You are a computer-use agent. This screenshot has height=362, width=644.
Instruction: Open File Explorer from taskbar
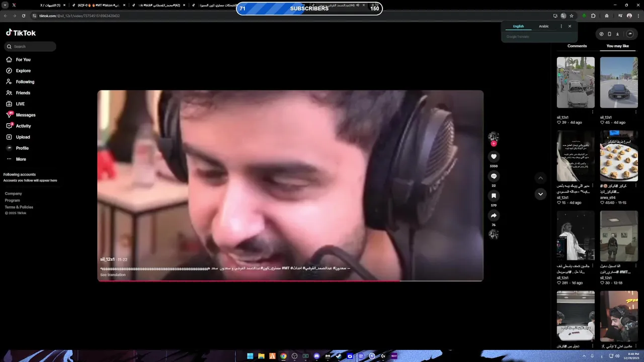pos(261,356)
